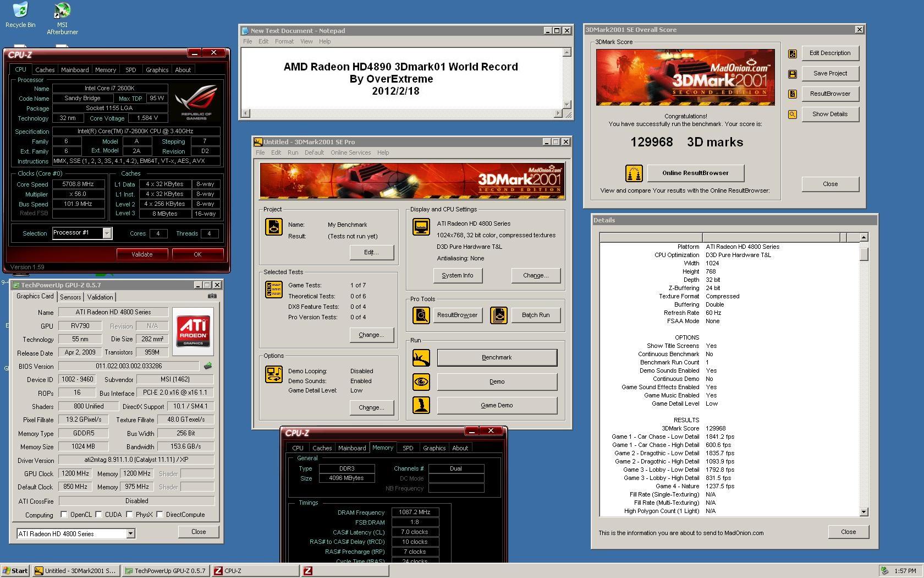Click the Core Speed value field in CPU-Z
924x578 pixels.
click(x=78, y=184)
